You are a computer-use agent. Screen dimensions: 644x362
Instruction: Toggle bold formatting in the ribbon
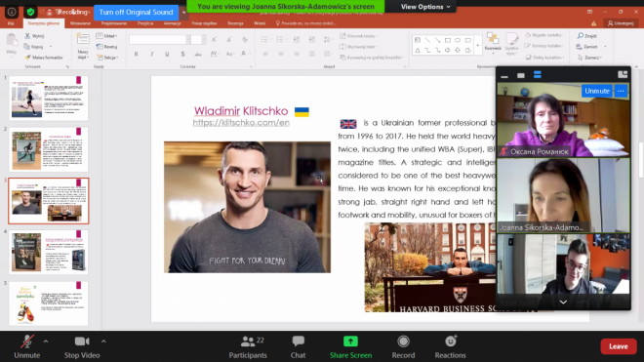tap(137, 54)
